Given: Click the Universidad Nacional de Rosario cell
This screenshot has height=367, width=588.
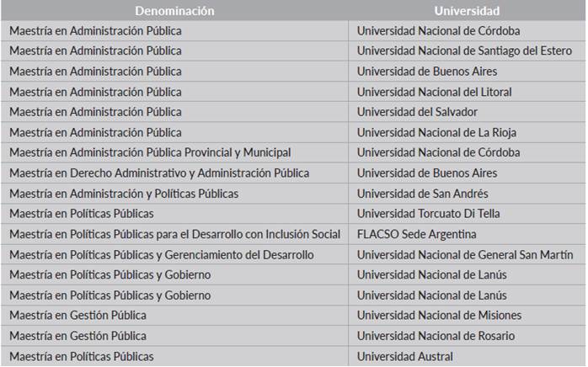Looking at the screenshot, I should 436,336.
